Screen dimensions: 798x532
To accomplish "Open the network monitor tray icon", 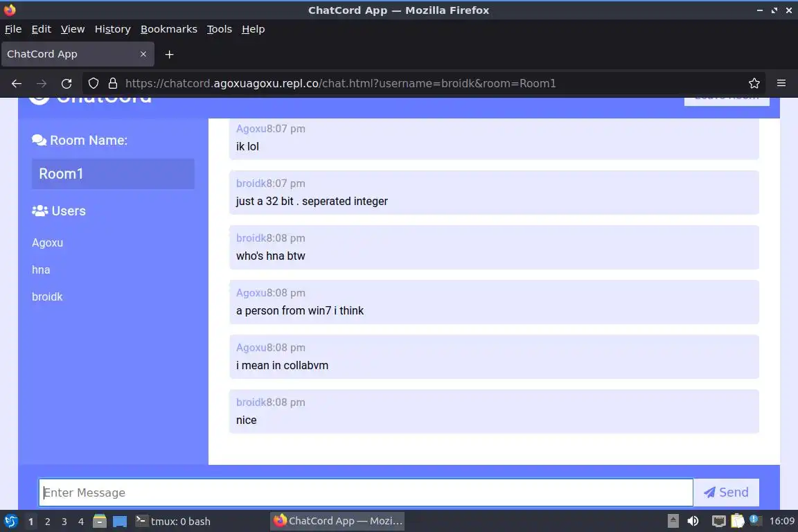I will pos(718,521).
